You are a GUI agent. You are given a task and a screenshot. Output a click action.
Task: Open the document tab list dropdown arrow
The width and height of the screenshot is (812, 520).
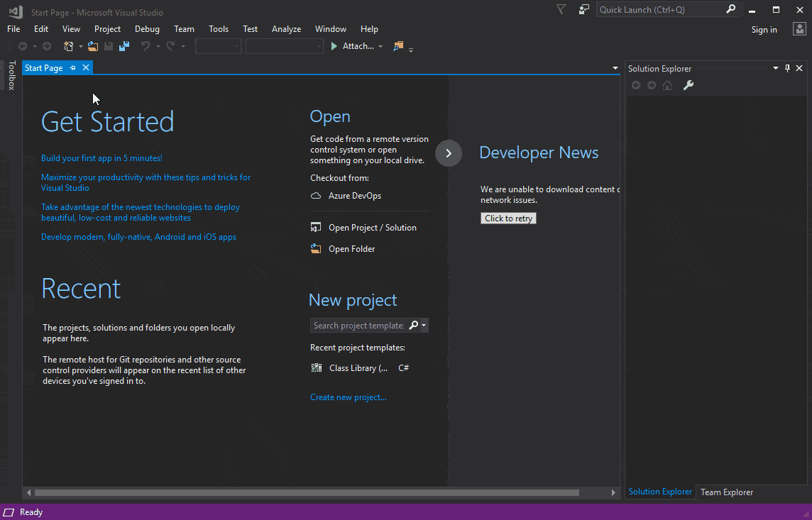[x=615, y=68]
